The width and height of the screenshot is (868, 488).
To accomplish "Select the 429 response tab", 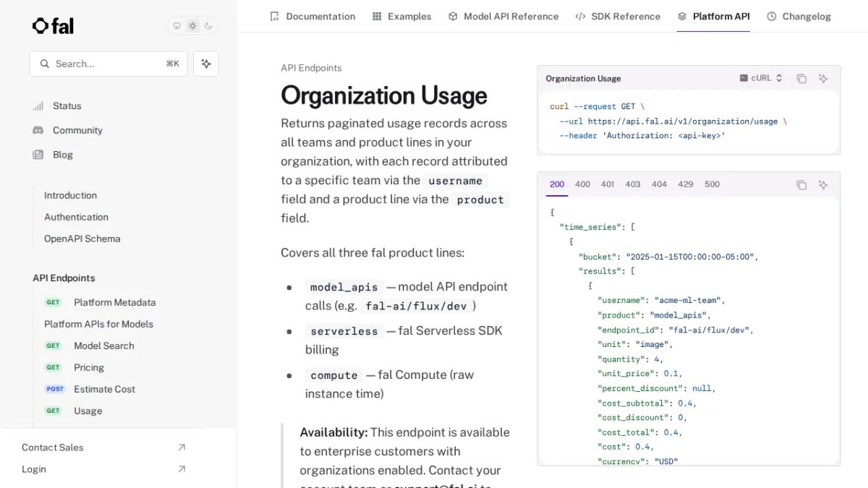I will (686, 184).
